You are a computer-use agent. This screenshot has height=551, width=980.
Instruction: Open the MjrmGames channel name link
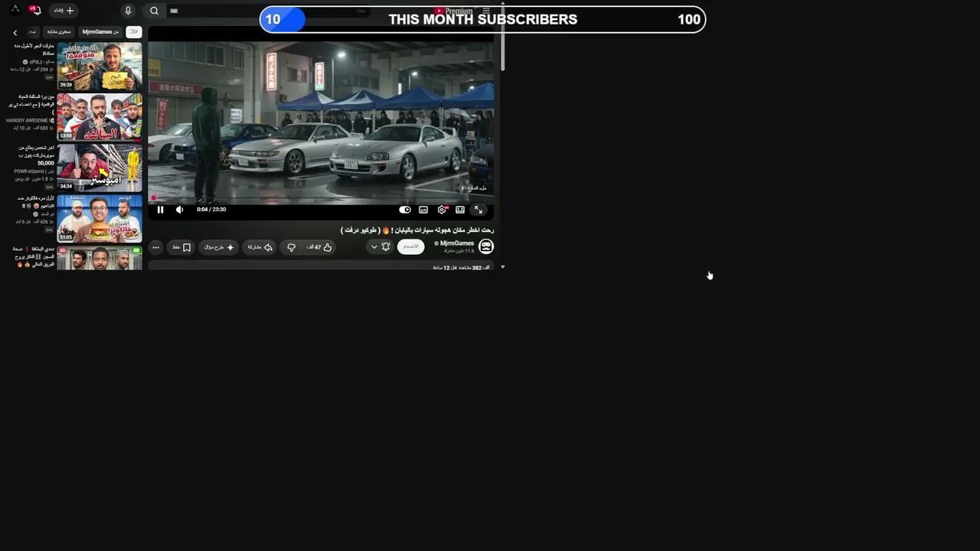[457, 243]
